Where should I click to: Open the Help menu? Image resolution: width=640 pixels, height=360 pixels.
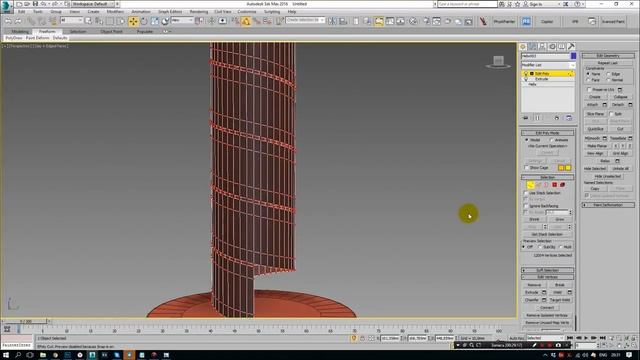[x=291, y=12]
